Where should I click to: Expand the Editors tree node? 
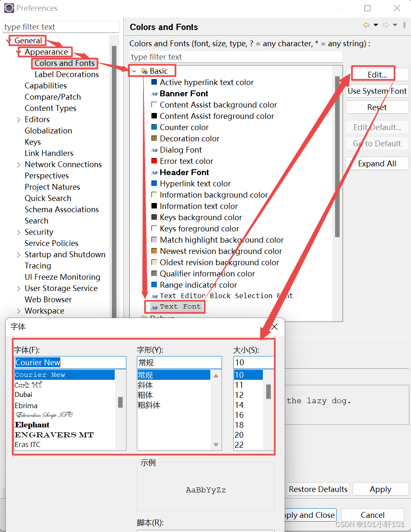(x=18, y=120)
